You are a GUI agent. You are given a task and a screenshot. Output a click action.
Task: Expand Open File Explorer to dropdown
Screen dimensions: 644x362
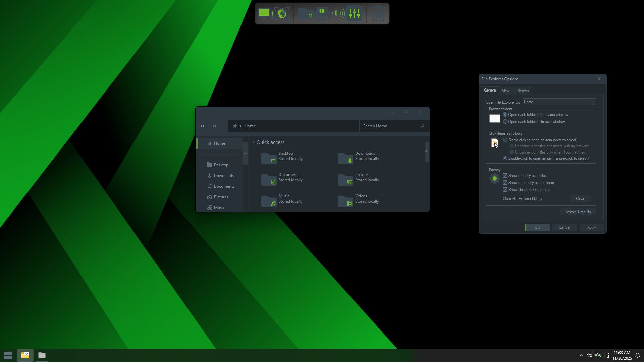559,102
